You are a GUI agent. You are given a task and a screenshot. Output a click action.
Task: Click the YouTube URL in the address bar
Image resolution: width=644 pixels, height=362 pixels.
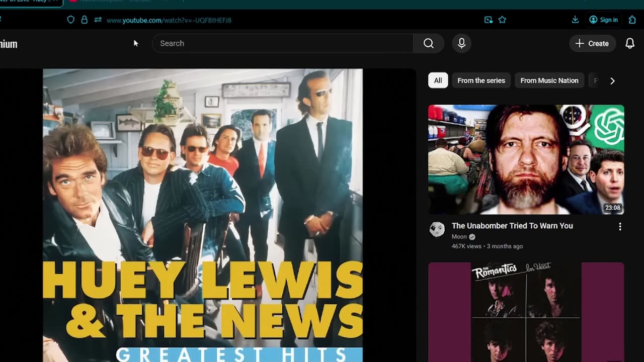169,20
